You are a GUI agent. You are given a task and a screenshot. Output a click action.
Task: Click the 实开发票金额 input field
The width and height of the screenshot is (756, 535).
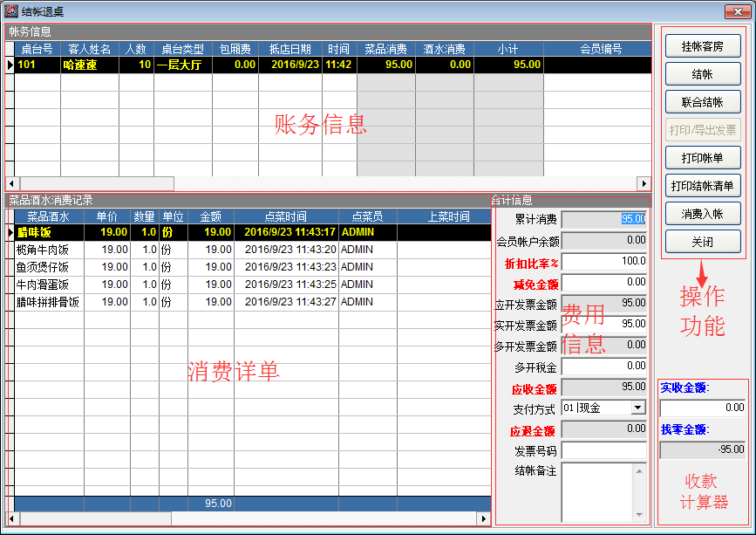(x=603, y=324)
